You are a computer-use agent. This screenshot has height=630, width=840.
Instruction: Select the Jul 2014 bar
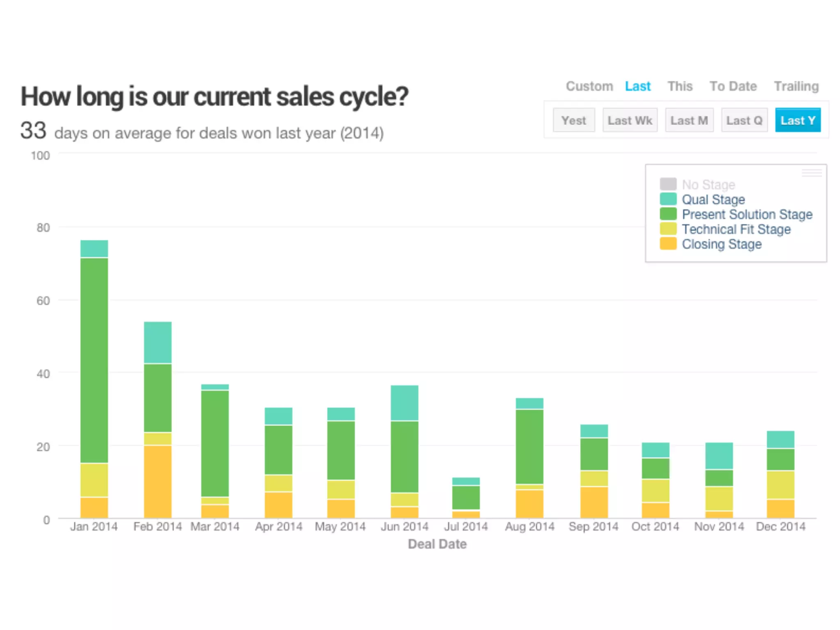click(466, 498)
